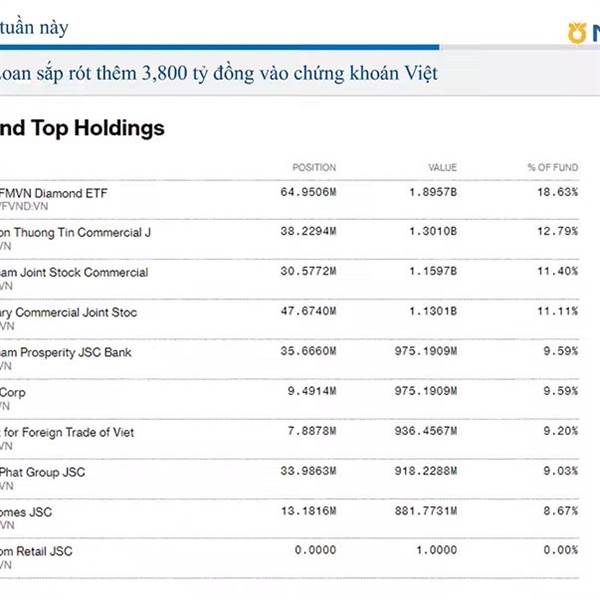Select the 64.9506M position cell

click(x=308, y=192)
